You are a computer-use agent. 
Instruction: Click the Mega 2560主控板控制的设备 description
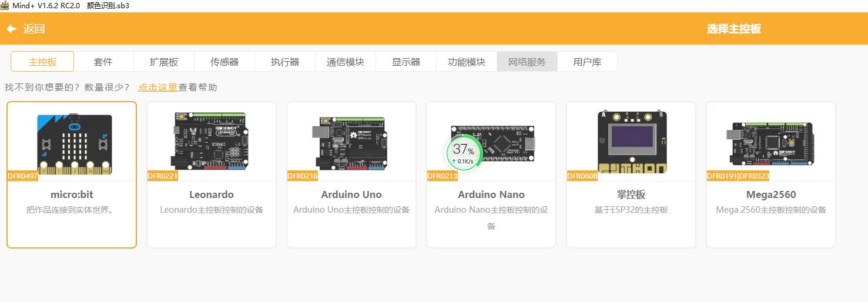point(771,210)
